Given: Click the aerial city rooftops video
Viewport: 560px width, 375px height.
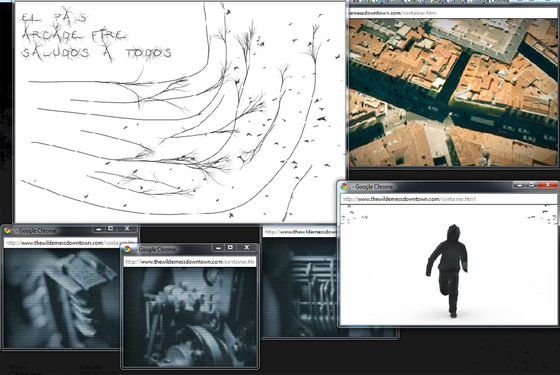Looking at the screenshot, I should [454, 92].
